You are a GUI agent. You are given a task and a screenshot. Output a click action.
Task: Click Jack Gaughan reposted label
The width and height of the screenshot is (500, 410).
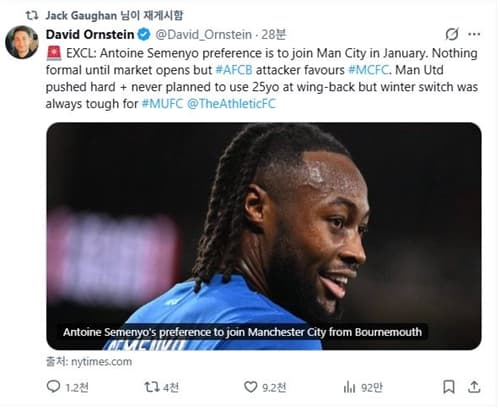(114, 15)
